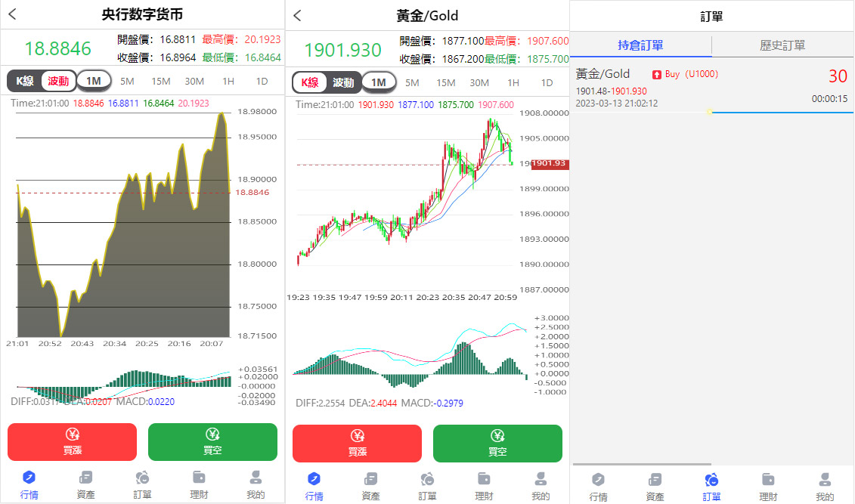Viewport: 855px width, 504px height.
Task: Open 資產 icon in 訂單 panel
Action: [x=655, y=480]
